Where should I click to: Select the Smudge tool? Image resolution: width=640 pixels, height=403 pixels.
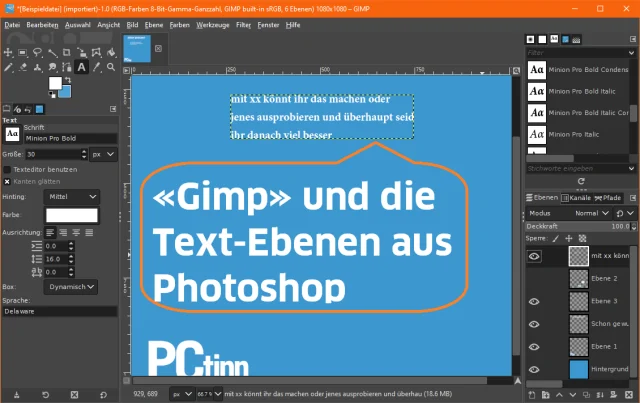[52, 67]
